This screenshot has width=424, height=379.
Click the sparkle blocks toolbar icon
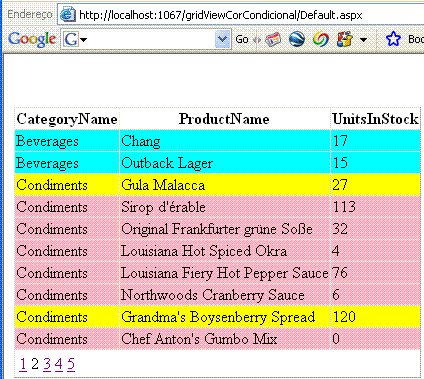(x=345, y=39)
